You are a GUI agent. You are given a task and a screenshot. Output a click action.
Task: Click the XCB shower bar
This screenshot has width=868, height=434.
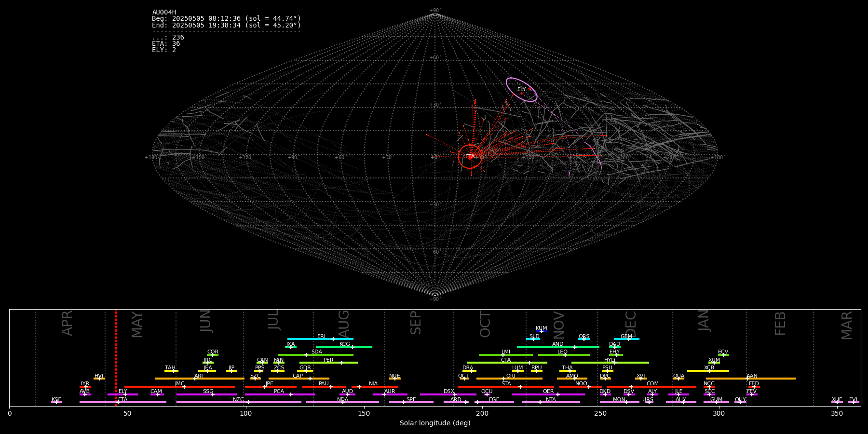click(x=708, y=371)
